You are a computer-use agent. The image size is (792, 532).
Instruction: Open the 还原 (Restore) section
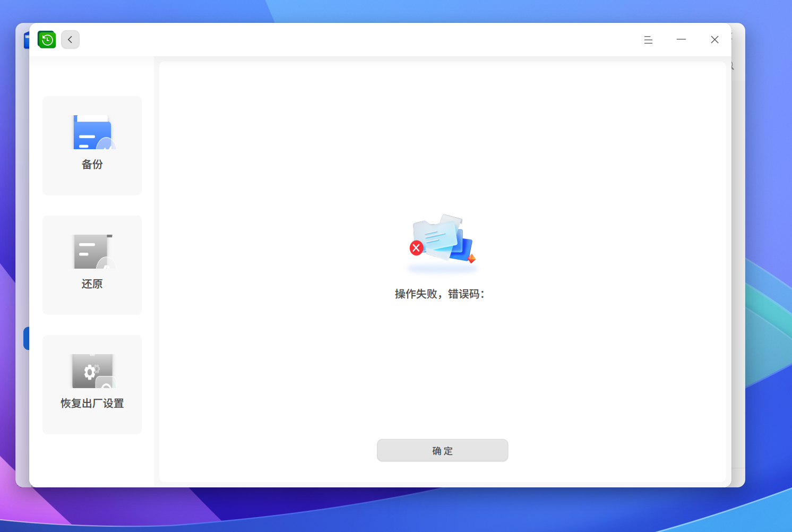(92, 265)
